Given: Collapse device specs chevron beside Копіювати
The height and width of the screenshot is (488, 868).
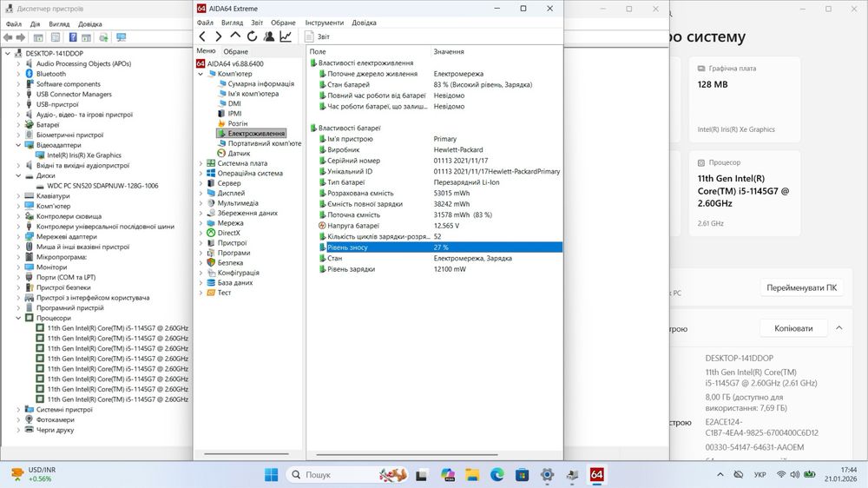Looking at the screenshot, I should click(x=839, y=328).
